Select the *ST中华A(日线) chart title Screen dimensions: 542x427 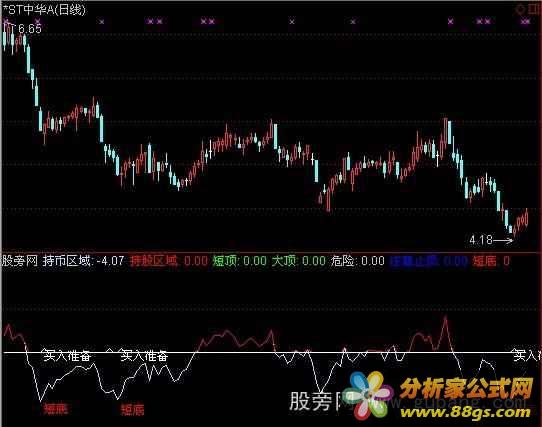(44, 10)
